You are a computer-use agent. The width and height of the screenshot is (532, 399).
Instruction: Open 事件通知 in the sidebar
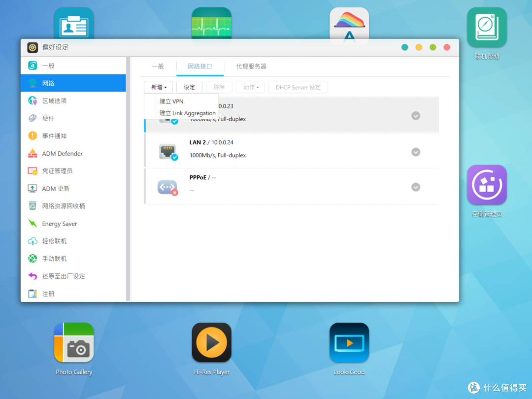(x=73, y=136)
